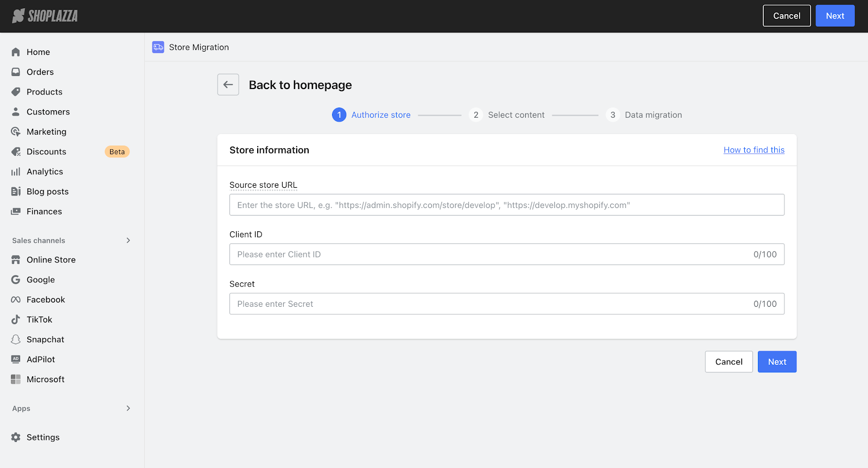
Task: Open Home via its house icon
Action: pyautogui.click(x=16, y=52)
